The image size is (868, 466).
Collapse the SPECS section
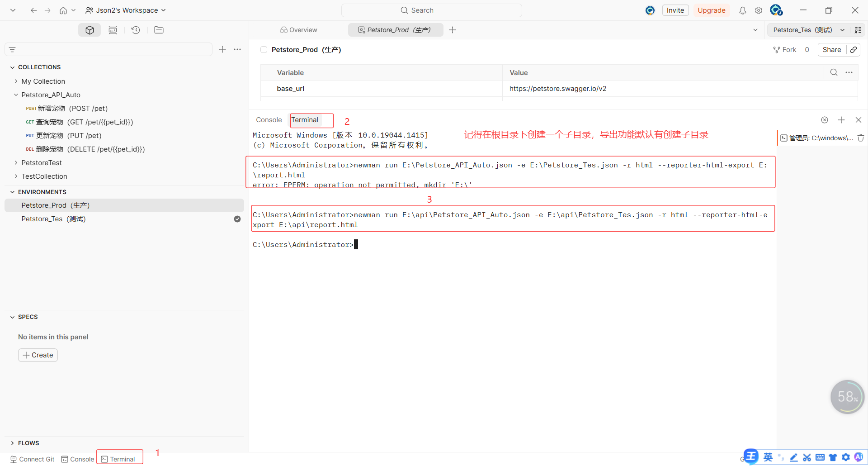click(x=12, y=317)
